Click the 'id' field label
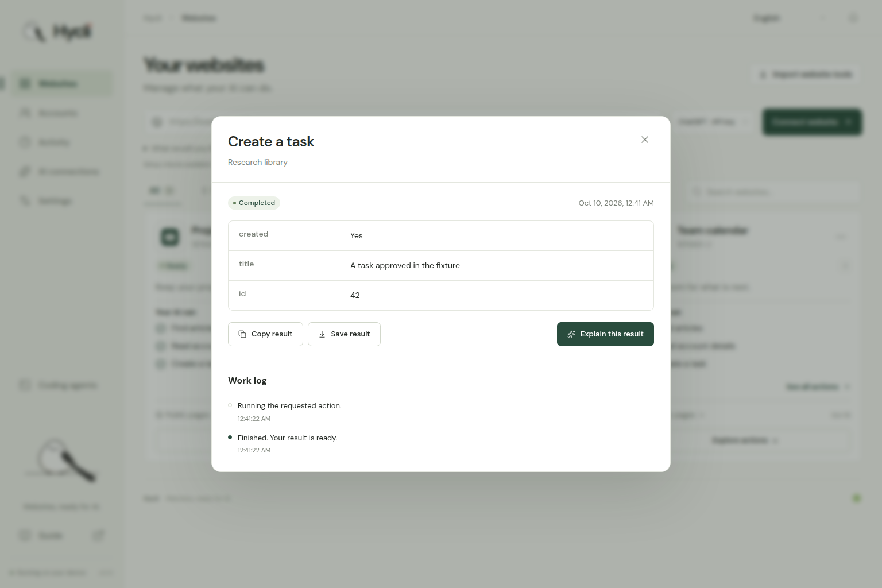The image size is (882, 588). (242, 293)
